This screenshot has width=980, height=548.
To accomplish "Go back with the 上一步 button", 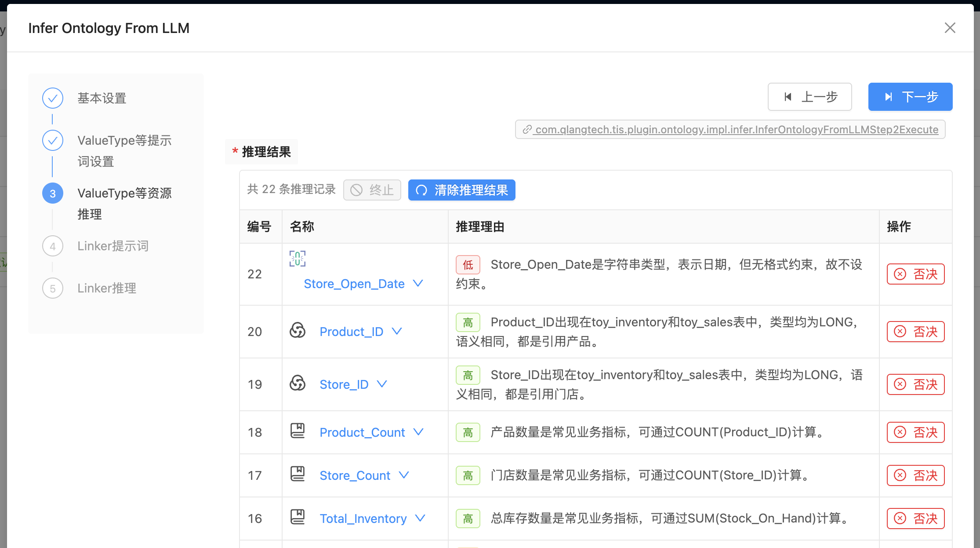I will [x=810, y=97].
